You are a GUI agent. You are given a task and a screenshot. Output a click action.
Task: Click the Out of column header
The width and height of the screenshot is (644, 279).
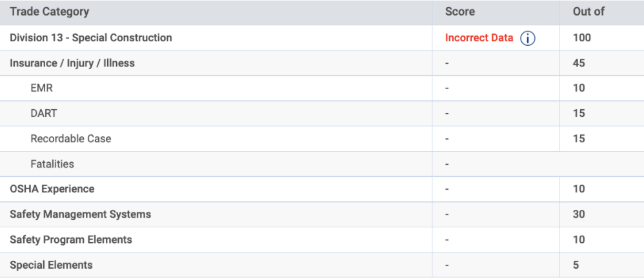click(589, 12)
